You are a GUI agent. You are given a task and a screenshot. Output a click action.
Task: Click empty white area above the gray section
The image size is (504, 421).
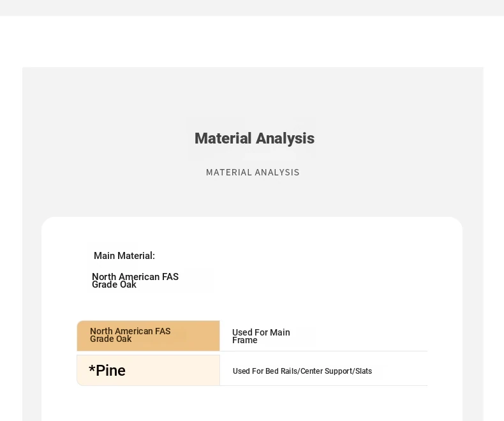pos(252,41)
